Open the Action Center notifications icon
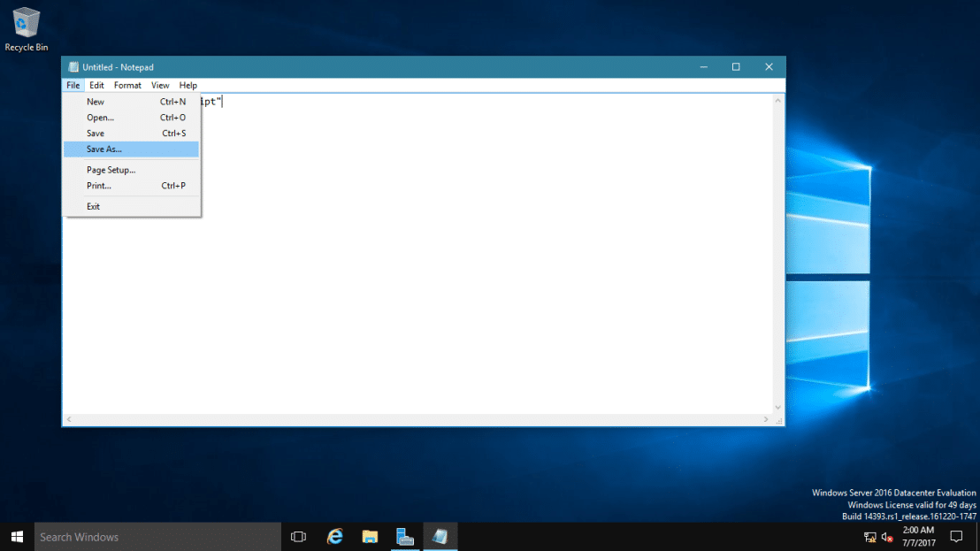The height and width of the screenshot is (551, 980). click(956, 537)
